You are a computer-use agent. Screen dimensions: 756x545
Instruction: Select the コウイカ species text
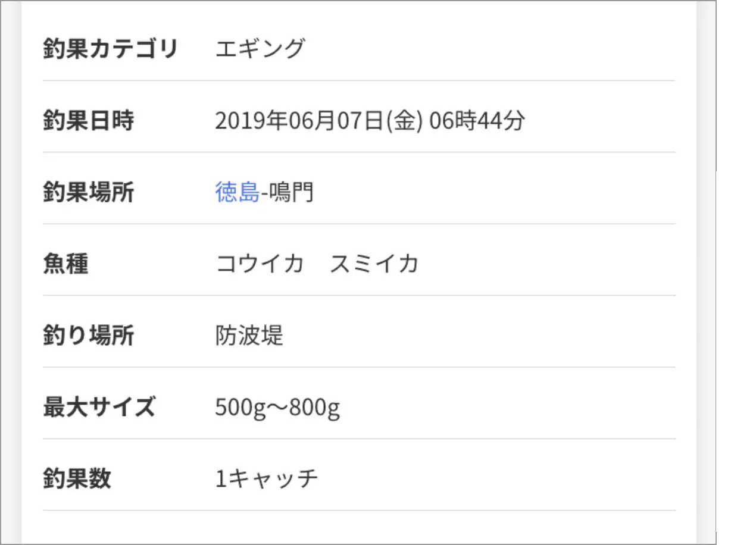tap(260, 264)
